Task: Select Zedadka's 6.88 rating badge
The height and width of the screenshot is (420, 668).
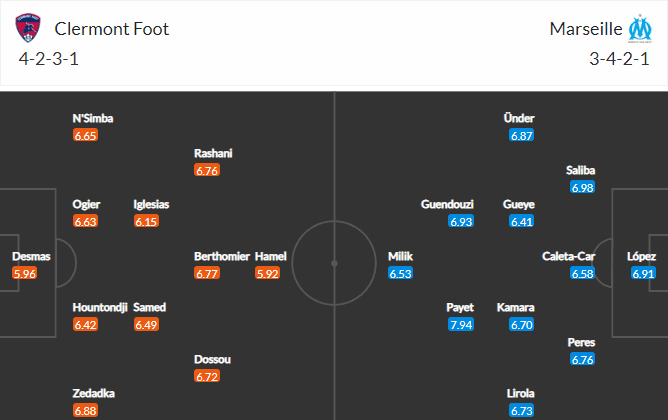Action: (x=85, y=411)
